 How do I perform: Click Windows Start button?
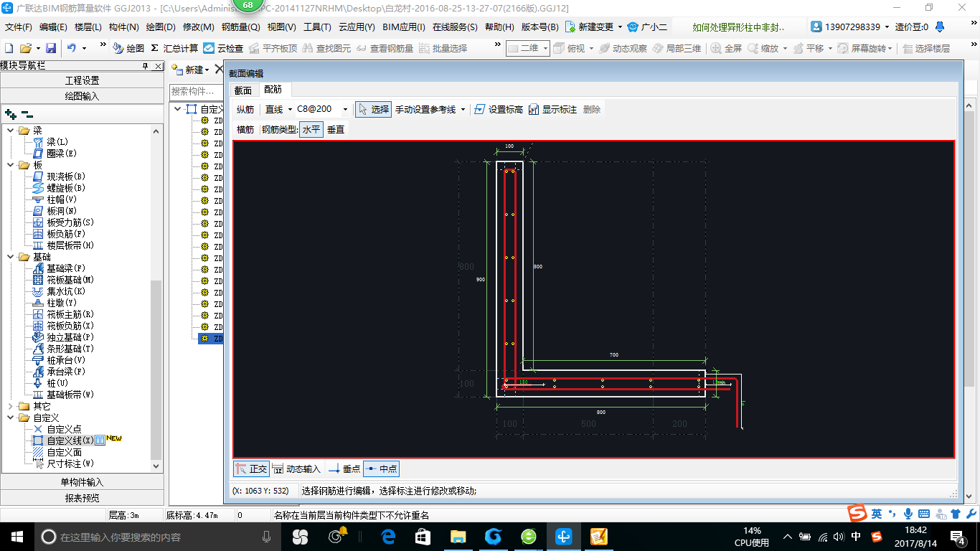tap(17, 537)
